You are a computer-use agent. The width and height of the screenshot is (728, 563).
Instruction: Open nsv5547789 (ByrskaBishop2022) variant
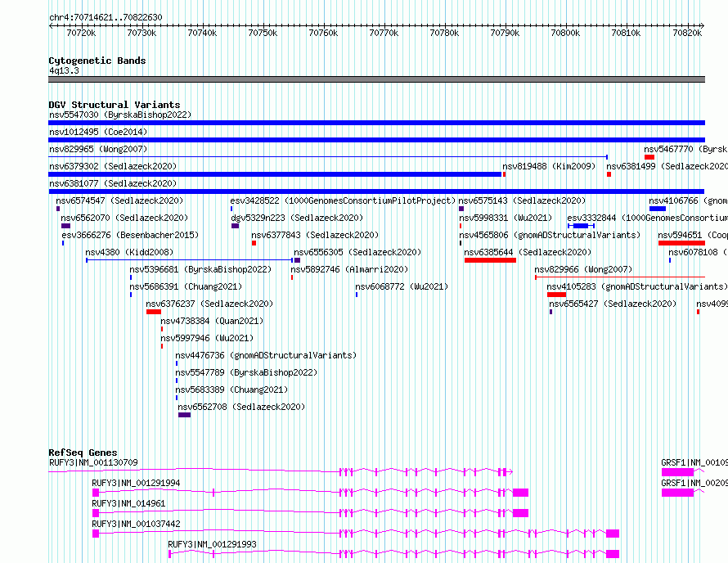click(246, 372)
